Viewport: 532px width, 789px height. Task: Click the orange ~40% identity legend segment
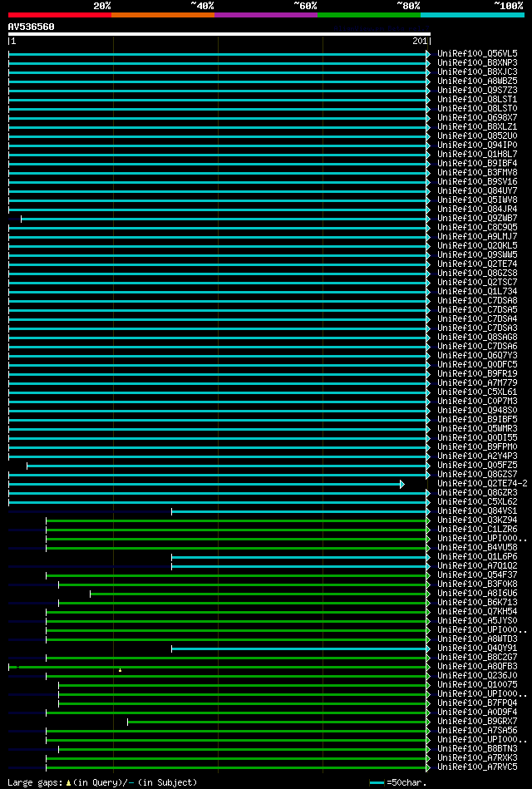[x=163, y=15]
